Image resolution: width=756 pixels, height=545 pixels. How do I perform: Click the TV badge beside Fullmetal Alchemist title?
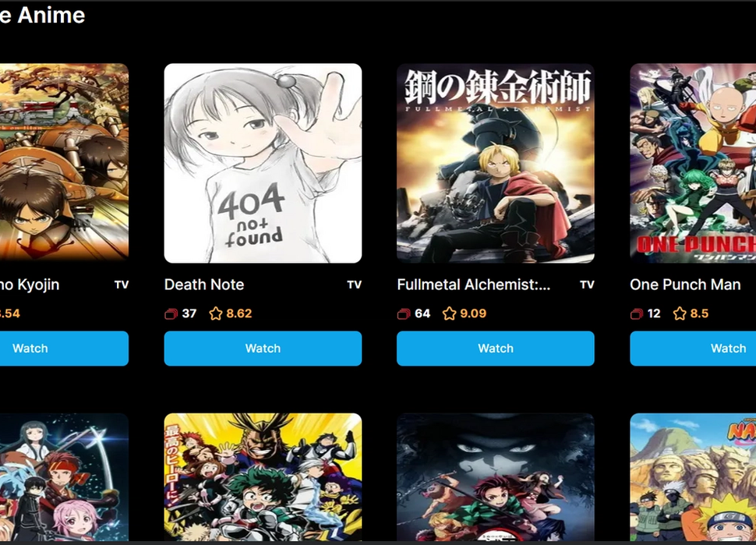point(587,285)
